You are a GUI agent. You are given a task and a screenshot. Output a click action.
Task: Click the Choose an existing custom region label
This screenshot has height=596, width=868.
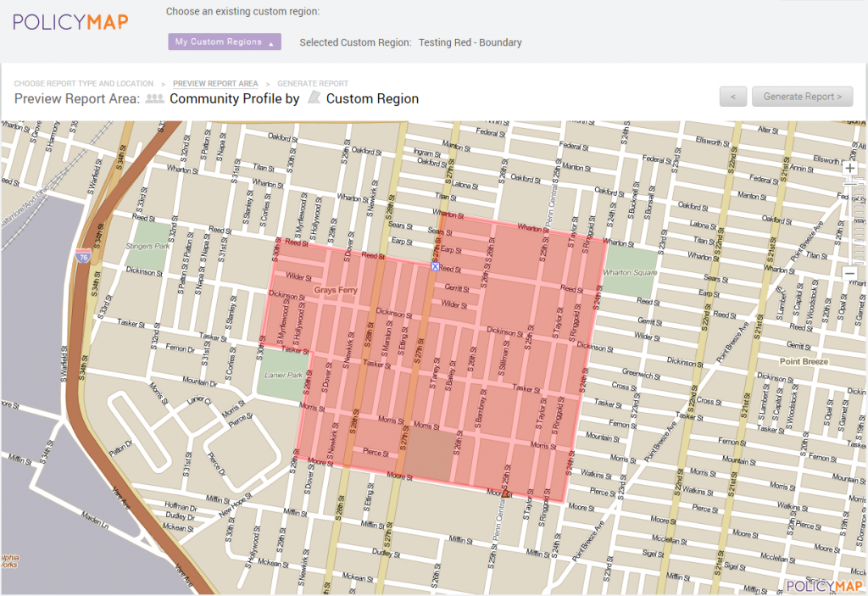click(x=242, y=11)
